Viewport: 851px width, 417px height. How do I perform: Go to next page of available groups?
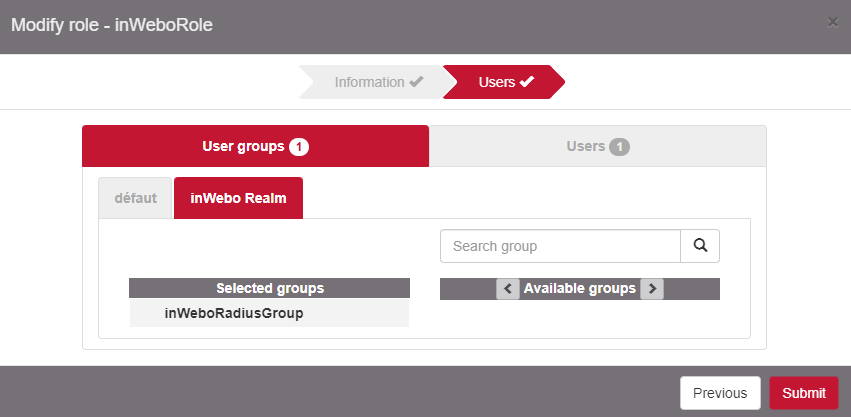(652, 289)
